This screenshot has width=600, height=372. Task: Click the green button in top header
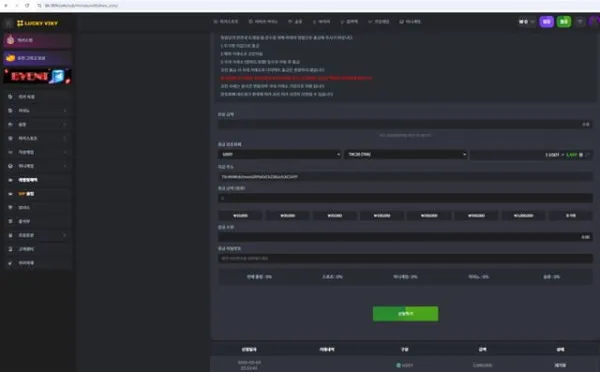[564, 22]
